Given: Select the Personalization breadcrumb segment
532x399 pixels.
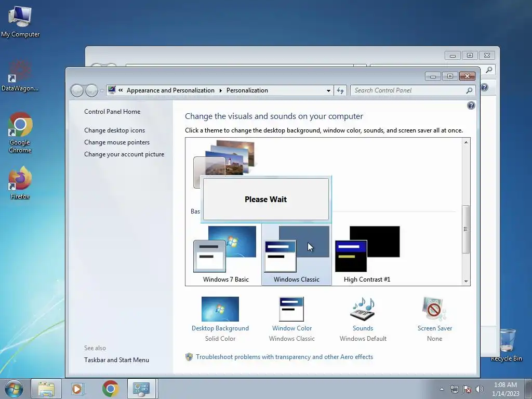Looking at the screenshot, I should tap(247, 90).
